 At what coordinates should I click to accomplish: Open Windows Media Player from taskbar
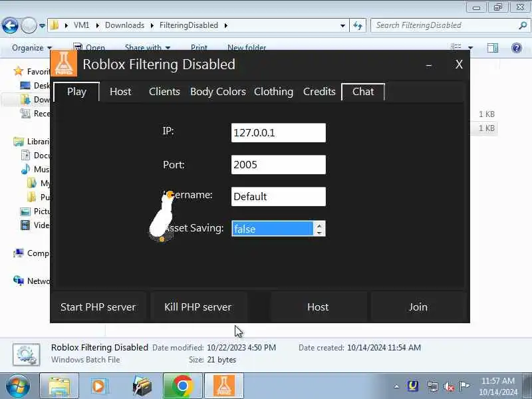(x=98, y=386)
